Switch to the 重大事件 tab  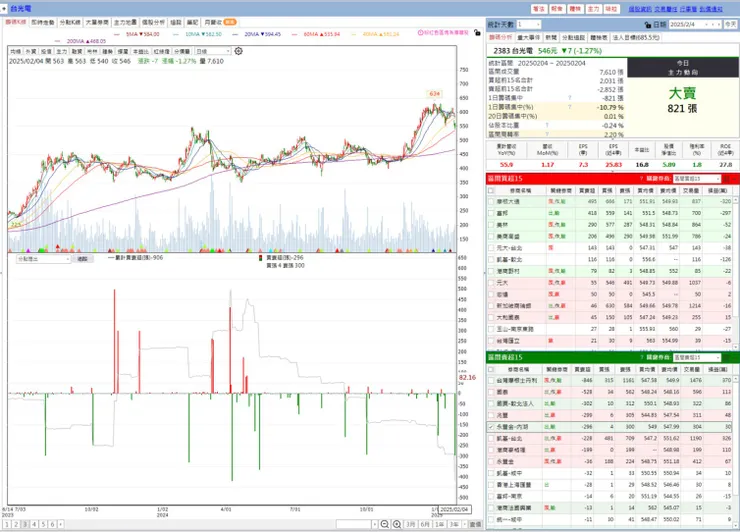pos(529,37)
